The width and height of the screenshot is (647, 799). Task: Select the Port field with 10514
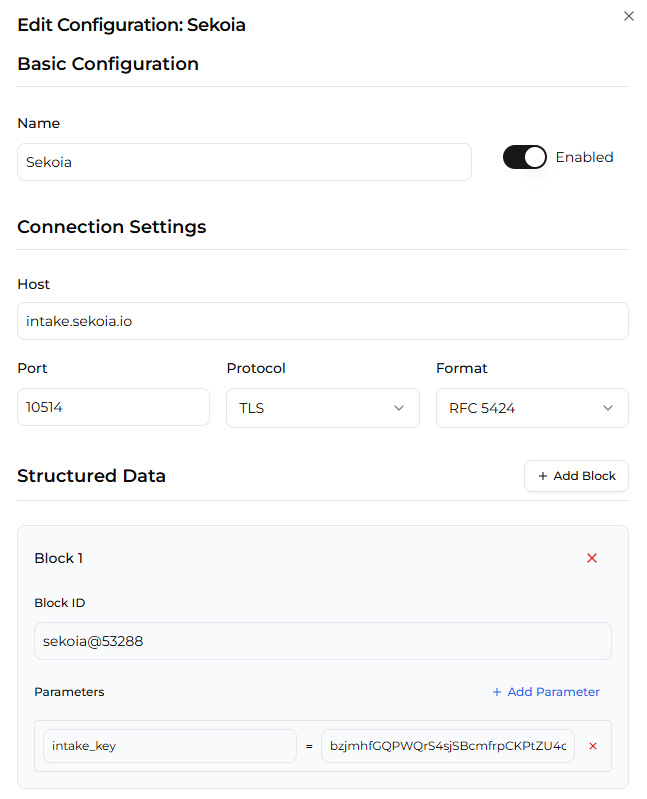[113, 407]
